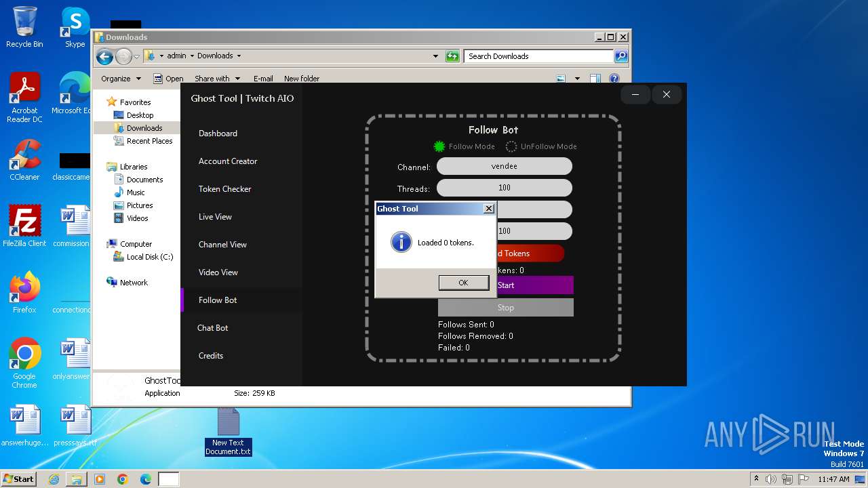Select Network in the navigation pane
Screen dimensions: 868x488
134,283
